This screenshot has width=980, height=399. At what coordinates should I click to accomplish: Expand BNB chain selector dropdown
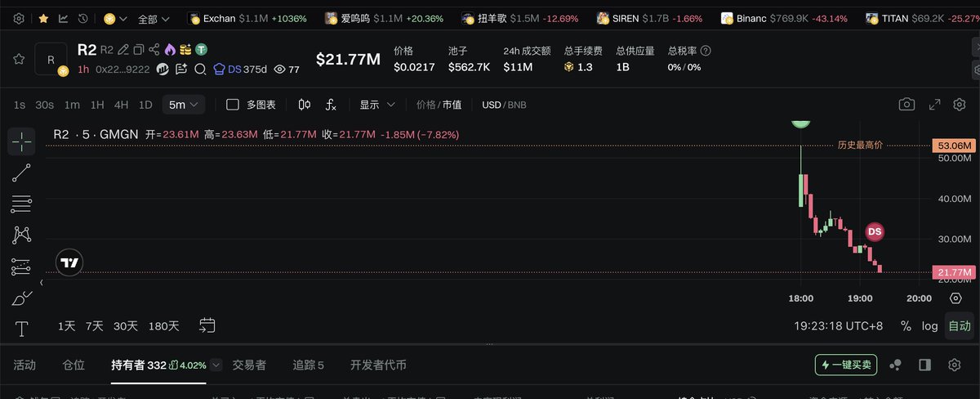114,18
